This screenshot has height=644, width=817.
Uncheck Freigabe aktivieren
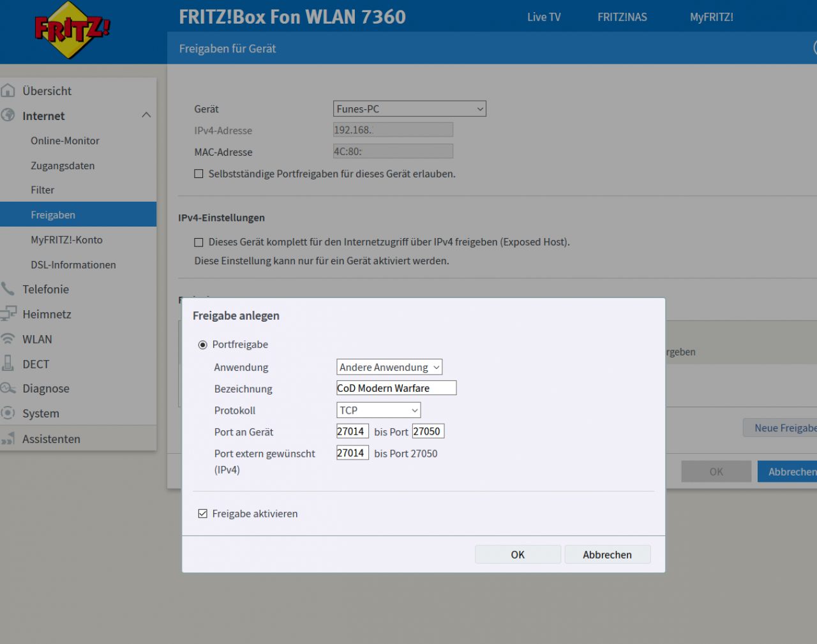pyautogui.click(x=203, y=514)
